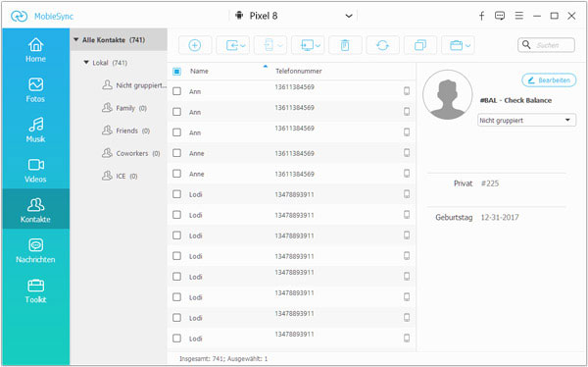588x367 pixels.
Task: Open the Musik section
Action: click(x=35, y=131)
